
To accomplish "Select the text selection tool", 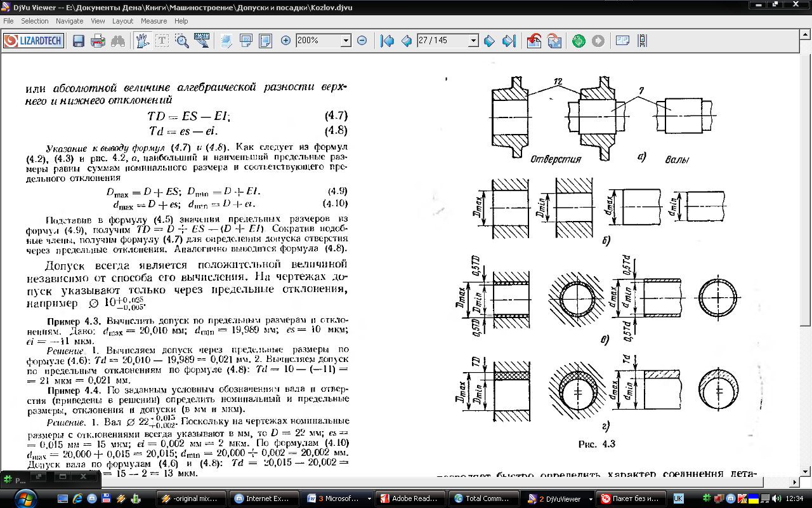I will [162, 41].
